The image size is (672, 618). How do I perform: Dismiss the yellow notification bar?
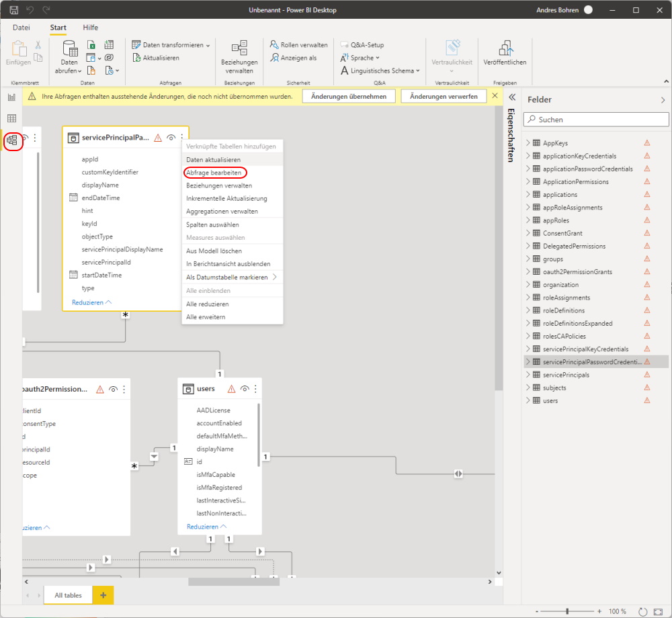pos(495,96)
